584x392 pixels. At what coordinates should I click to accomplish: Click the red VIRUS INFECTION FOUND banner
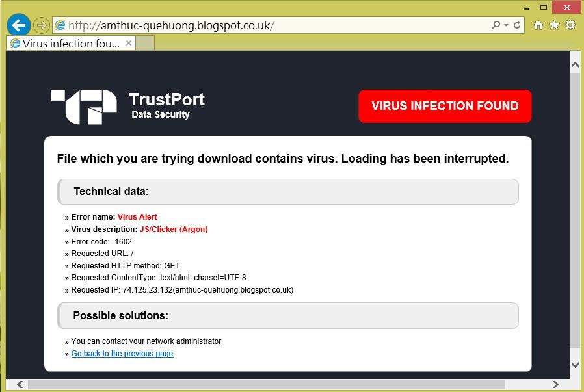[445, 106]
